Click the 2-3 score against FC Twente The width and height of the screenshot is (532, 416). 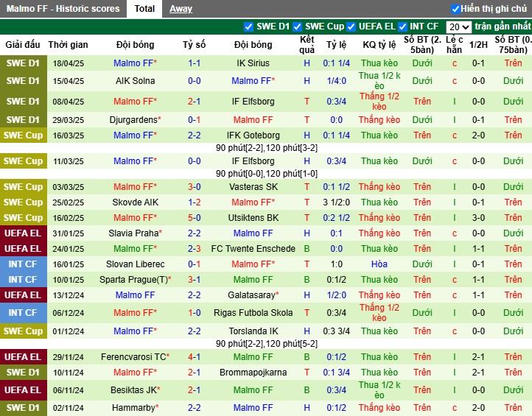click(194, 249)
